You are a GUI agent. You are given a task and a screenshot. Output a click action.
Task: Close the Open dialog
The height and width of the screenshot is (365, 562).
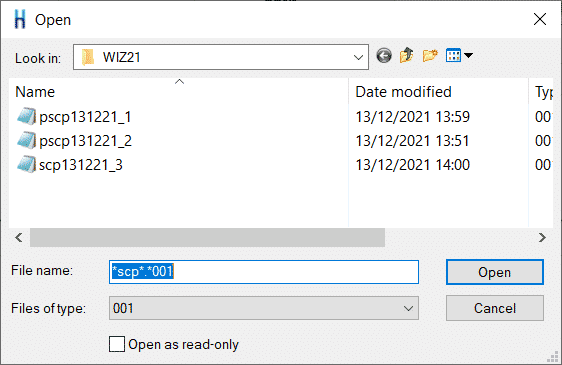tap(540, 19)
